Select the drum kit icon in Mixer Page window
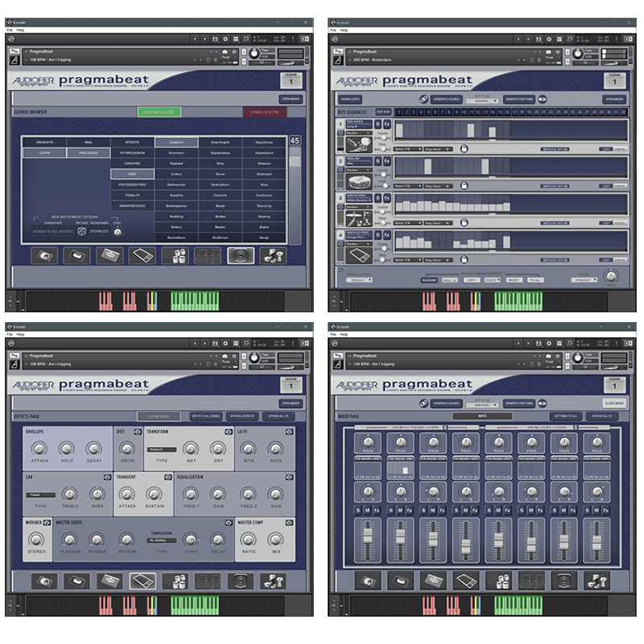This screenshot has height=644, width=644. tap(499, 581)
